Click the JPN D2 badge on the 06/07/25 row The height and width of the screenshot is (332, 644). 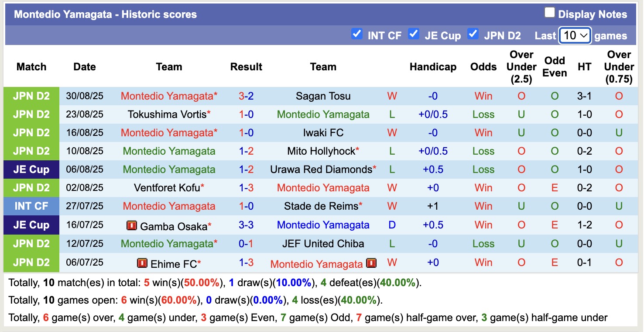pyautogui.click(x=31, y=263)
